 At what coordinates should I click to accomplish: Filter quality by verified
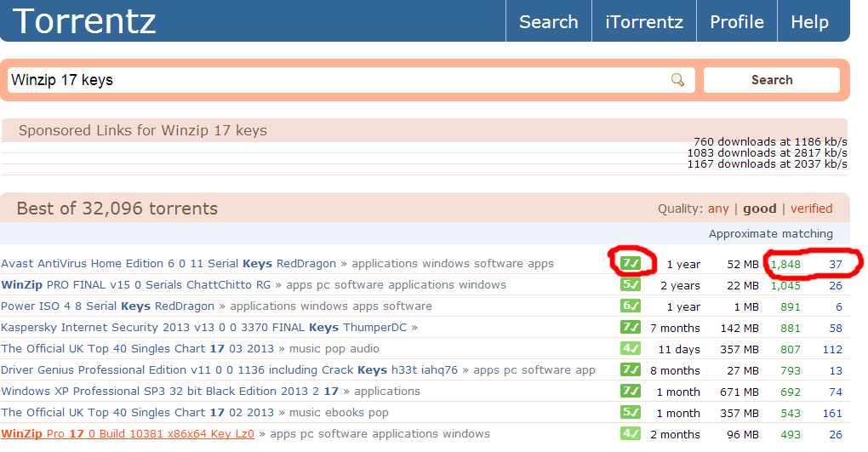coord(812,209)
